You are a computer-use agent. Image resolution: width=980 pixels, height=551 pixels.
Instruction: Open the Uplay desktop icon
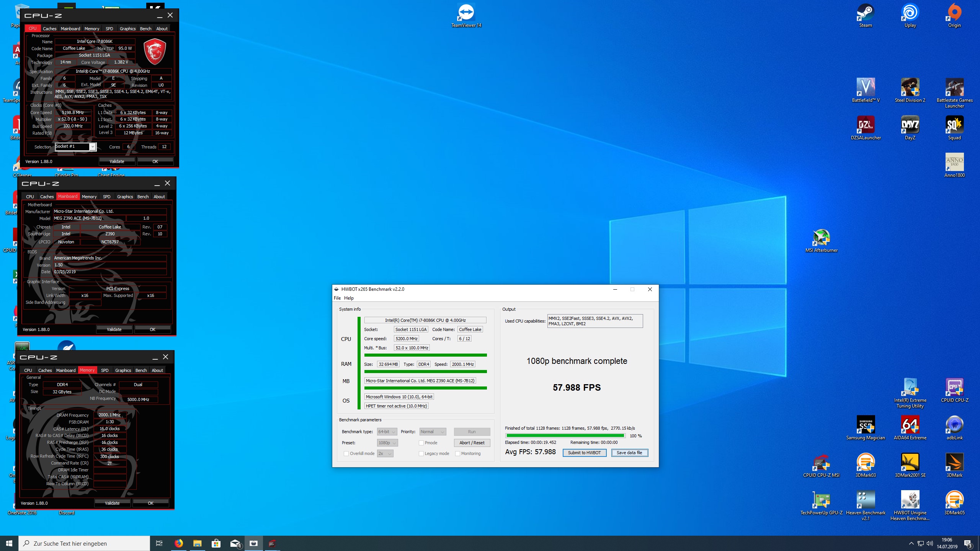pos(910,15)
